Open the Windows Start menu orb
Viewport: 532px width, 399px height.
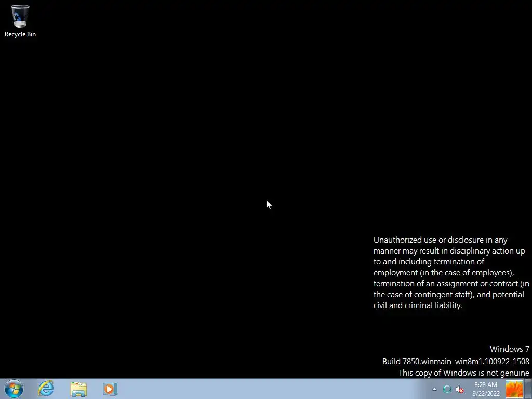pos(14,389)
